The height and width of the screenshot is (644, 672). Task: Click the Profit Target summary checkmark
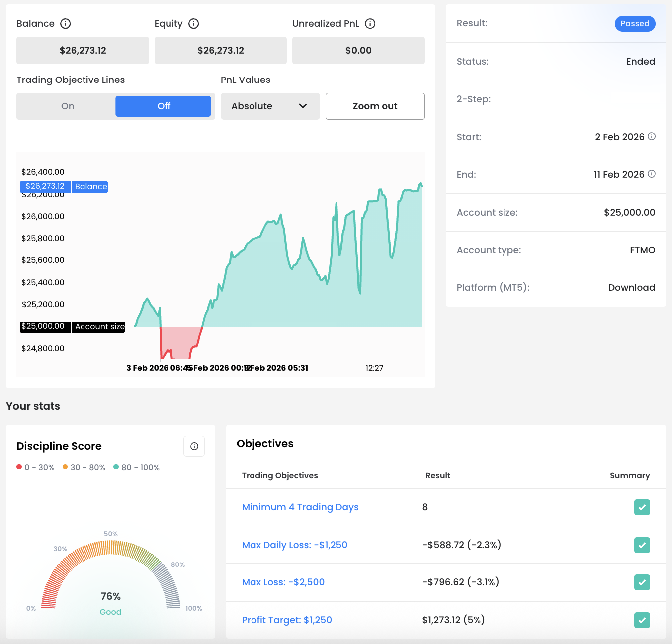click(x=642, y=620)
